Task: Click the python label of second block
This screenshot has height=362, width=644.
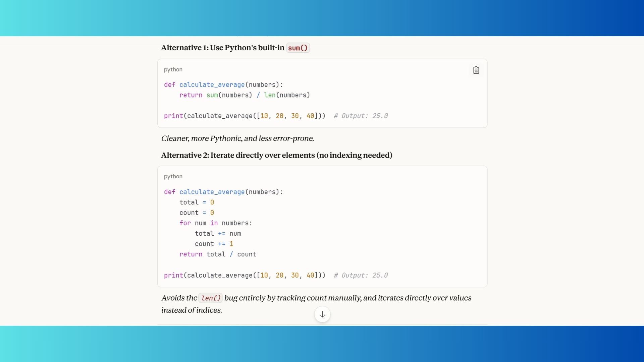Action: point(173,177)
